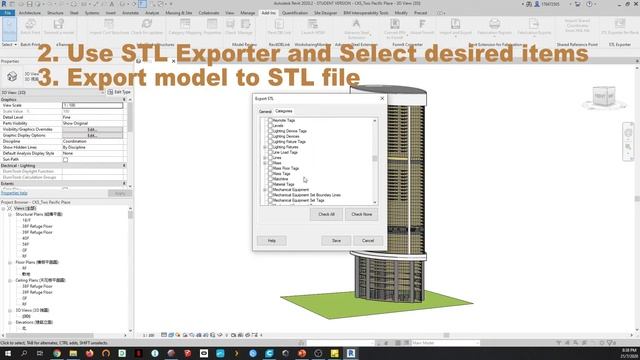
Task: Click the Revit icon in the taskbar
Action: (351, 353)
